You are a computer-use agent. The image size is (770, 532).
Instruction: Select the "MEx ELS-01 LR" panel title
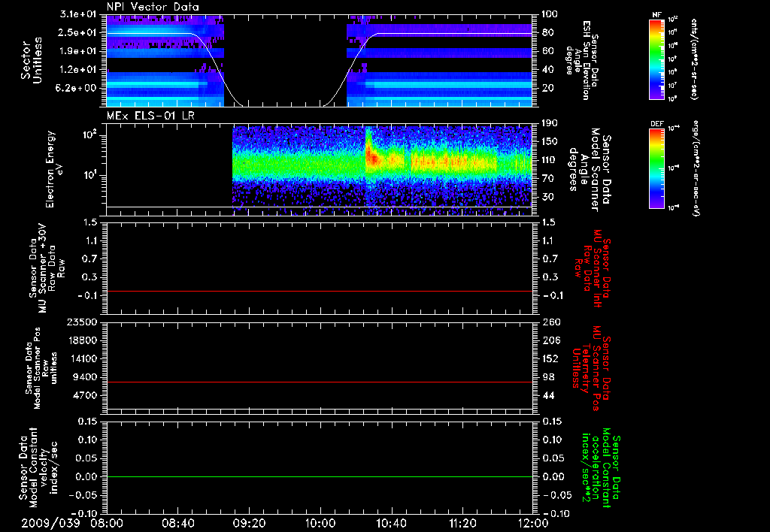[150, 116]
